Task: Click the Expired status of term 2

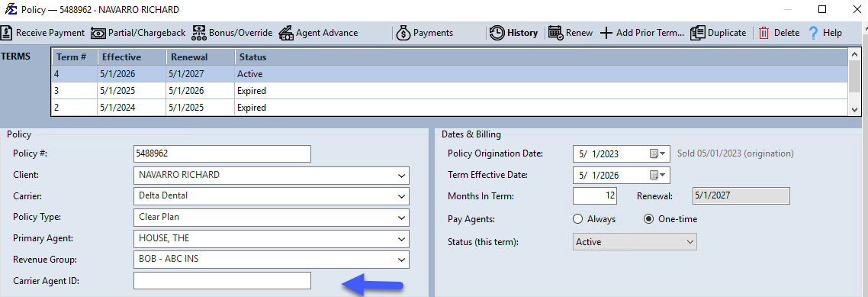Action: tap(251, 108)
